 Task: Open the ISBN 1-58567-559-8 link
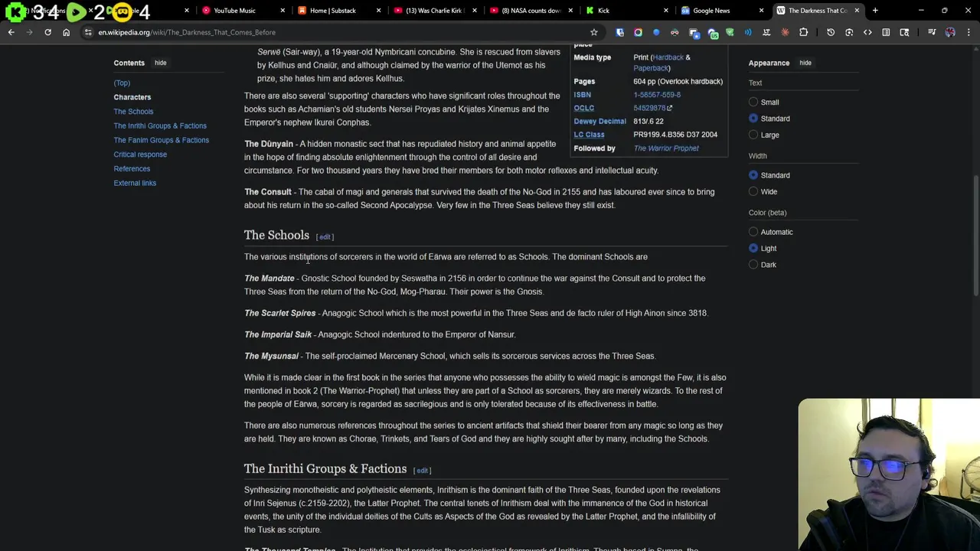657,95
